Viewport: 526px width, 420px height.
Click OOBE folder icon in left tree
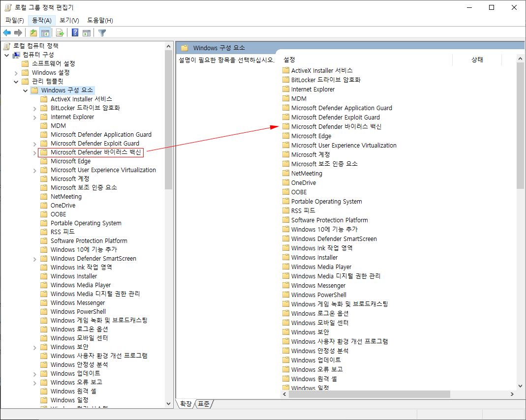click(x=44, y=214)
